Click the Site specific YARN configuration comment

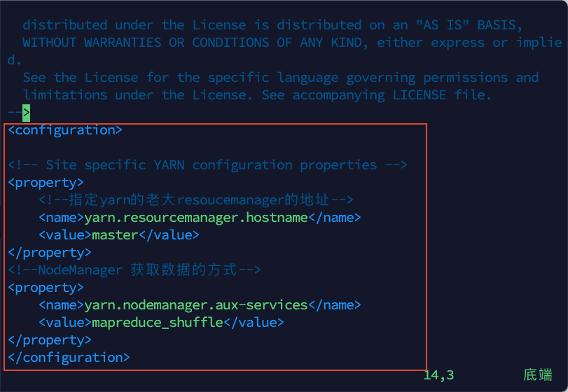[207, 165]
